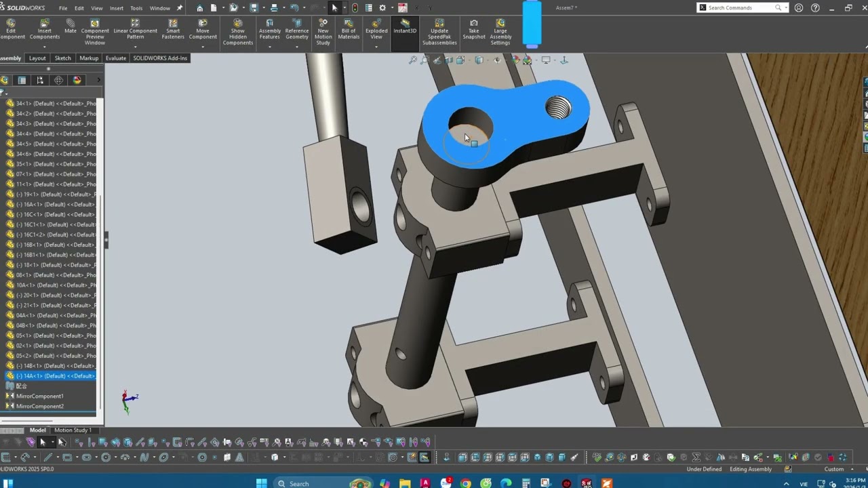Open the FeatureManager design tree tab
The image size is (868, 488).
5,81
